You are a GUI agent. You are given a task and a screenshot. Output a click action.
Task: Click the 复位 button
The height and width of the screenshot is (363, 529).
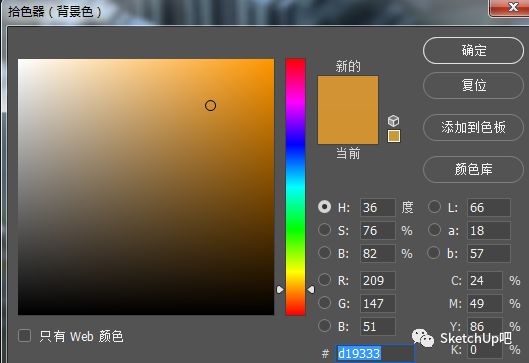pyautogui.click(x=473, y=85)
